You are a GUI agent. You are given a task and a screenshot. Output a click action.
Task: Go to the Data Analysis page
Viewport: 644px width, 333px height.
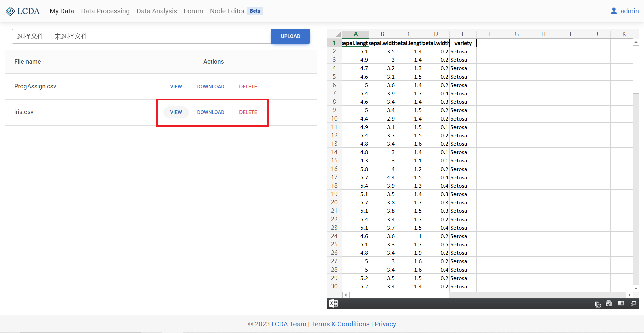coord(157,11)
